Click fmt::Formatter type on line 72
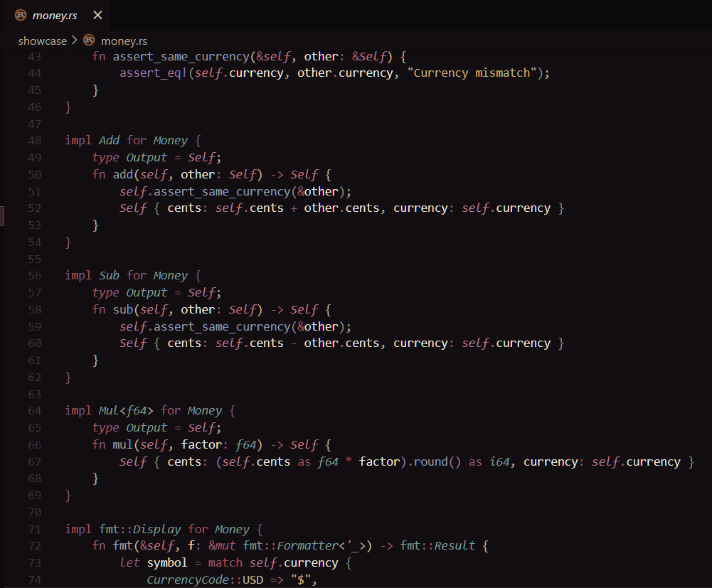Image resolution: width=712 pixels, height=588 pixels. pos(291,546)
